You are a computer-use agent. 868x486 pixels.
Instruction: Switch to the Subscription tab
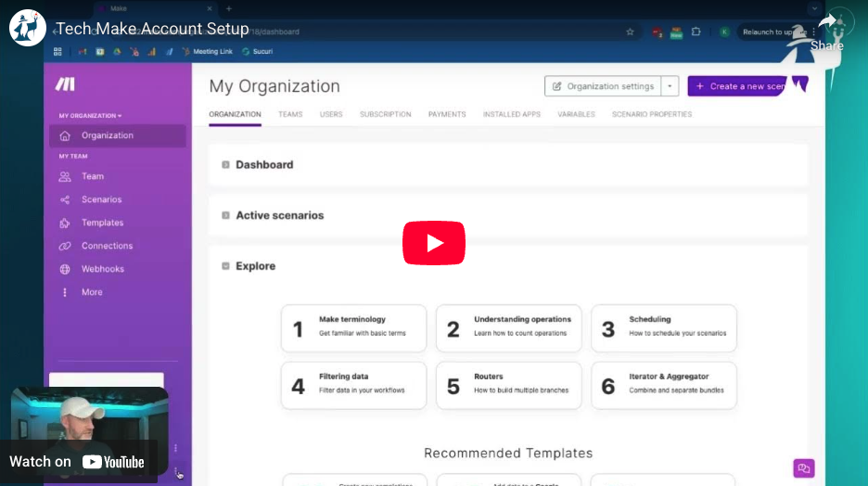(x=385, y=115)
